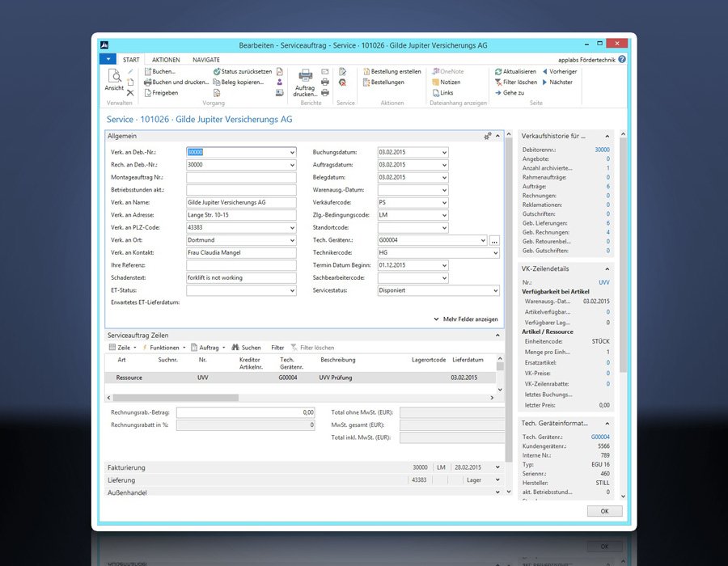
Task: Open Debitorennr. 30000 link
Action: (602, 150)
